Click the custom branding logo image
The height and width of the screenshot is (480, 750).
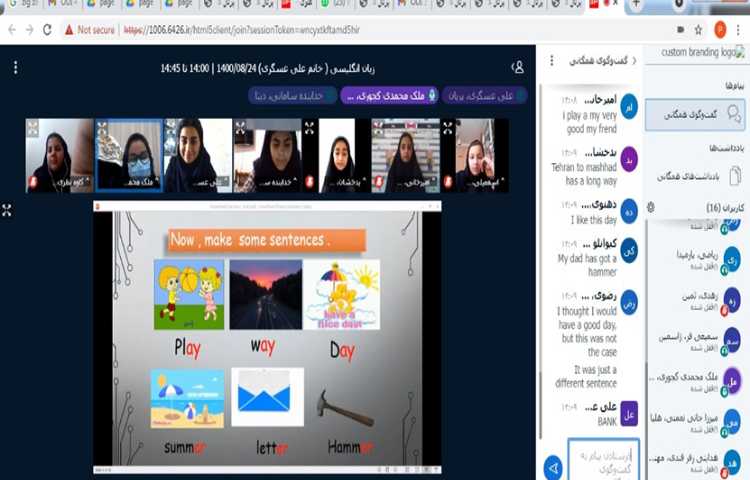tap(703, 52)
